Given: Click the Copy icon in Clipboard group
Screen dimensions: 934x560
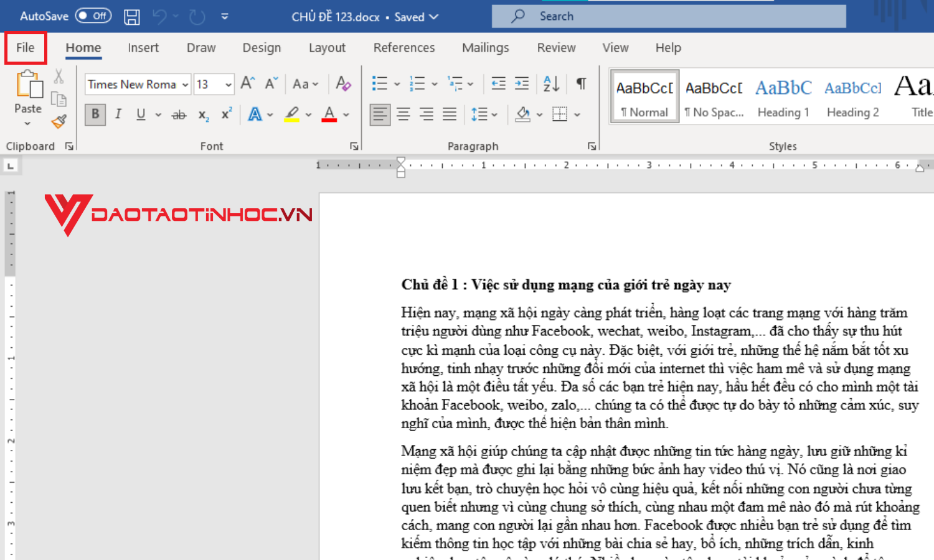Looking at the screenshot, I should tap(59, 99).
